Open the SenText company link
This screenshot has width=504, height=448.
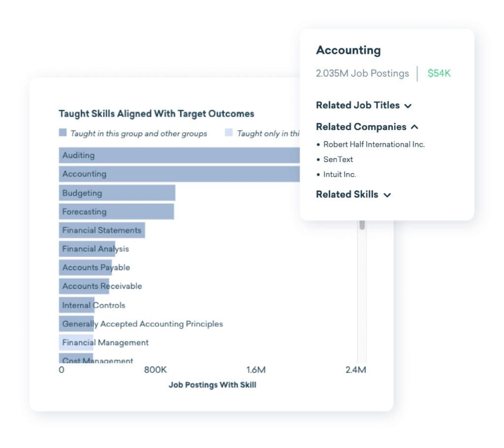[338, 160]
